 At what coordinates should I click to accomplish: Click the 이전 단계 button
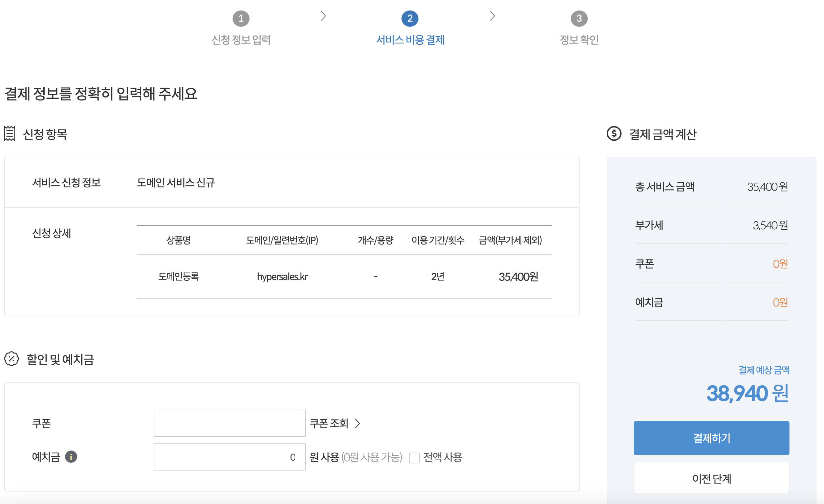(711, 478)
